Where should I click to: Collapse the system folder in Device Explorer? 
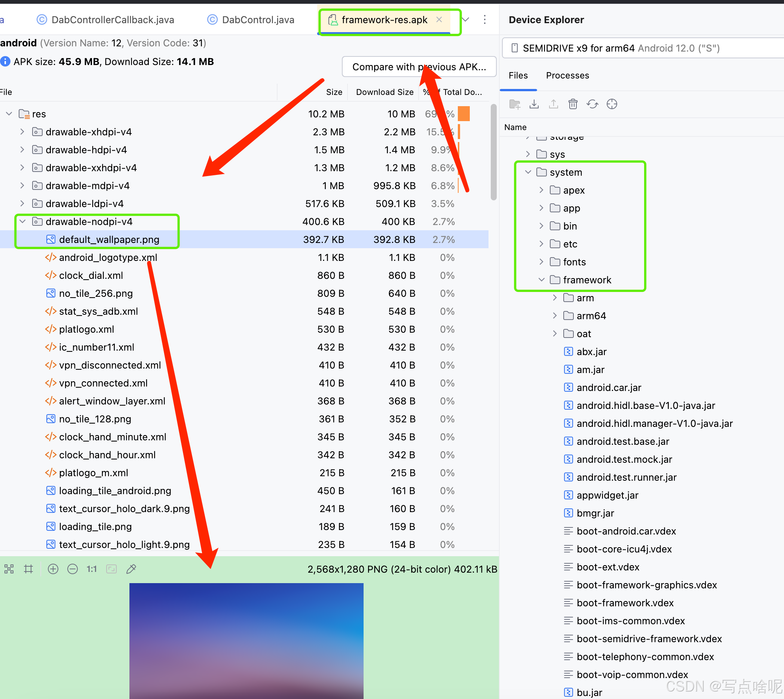pyautogui.click(x=528, y=172)
